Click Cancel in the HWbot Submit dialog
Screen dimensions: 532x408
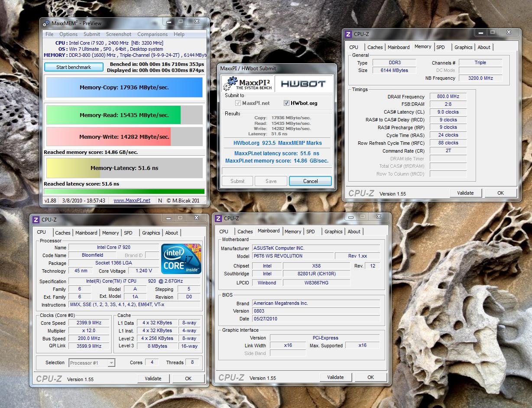click(x=310, y=181)
